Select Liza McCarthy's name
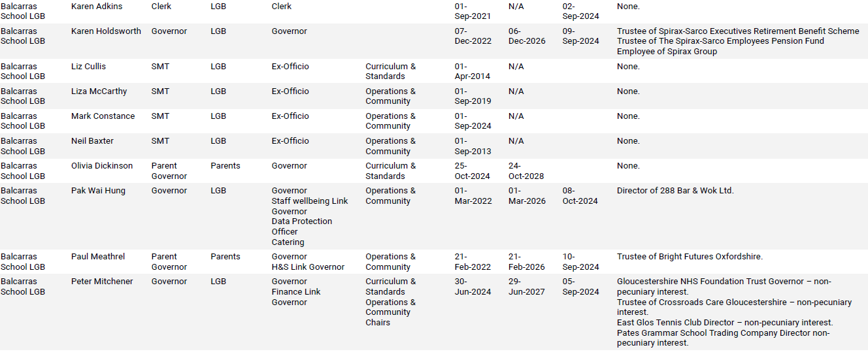Viewport: 868px width, 358px height. tap(99, 91)
